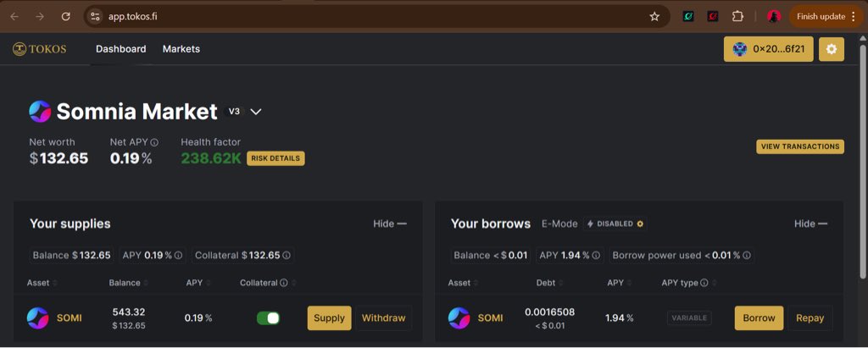Hide the Your borrows panel
The width and height of the screenshot is (868, 348).
tap(811, 224)
